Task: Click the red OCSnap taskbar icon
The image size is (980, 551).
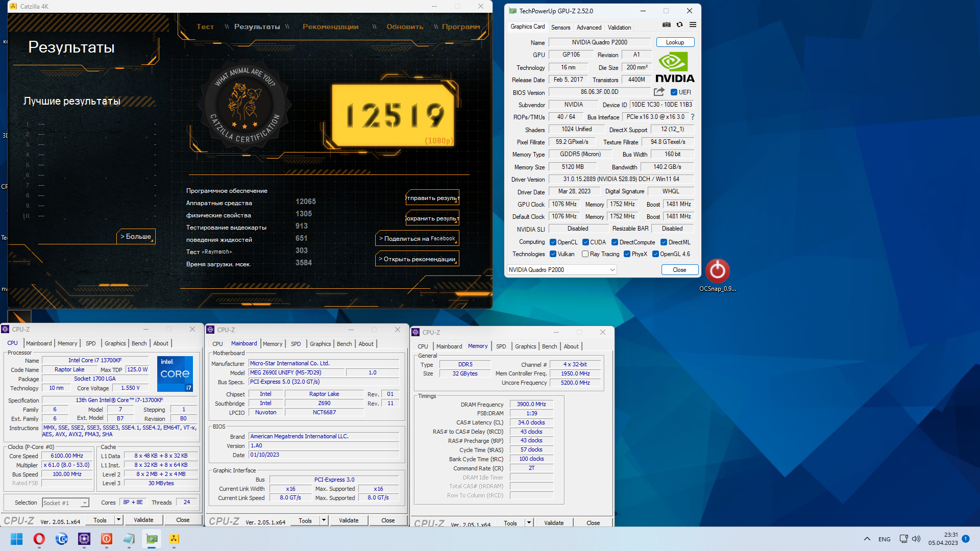Action: [x=107, y=539]
